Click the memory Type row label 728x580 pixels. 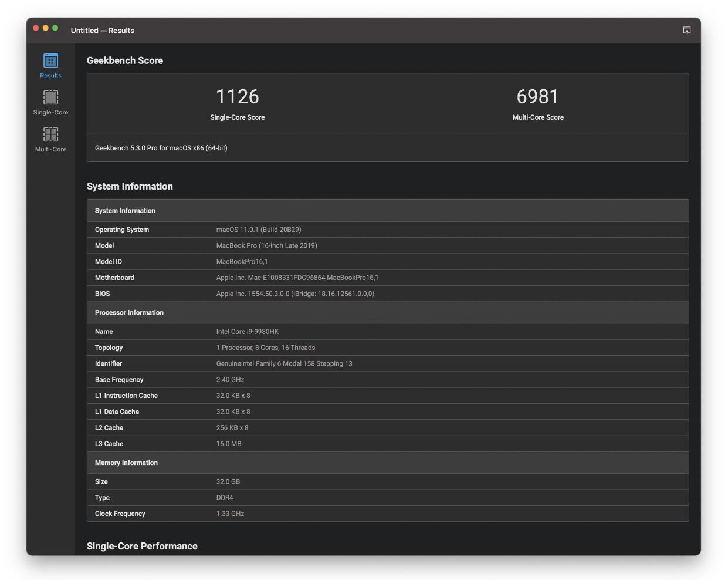(103, 498)
